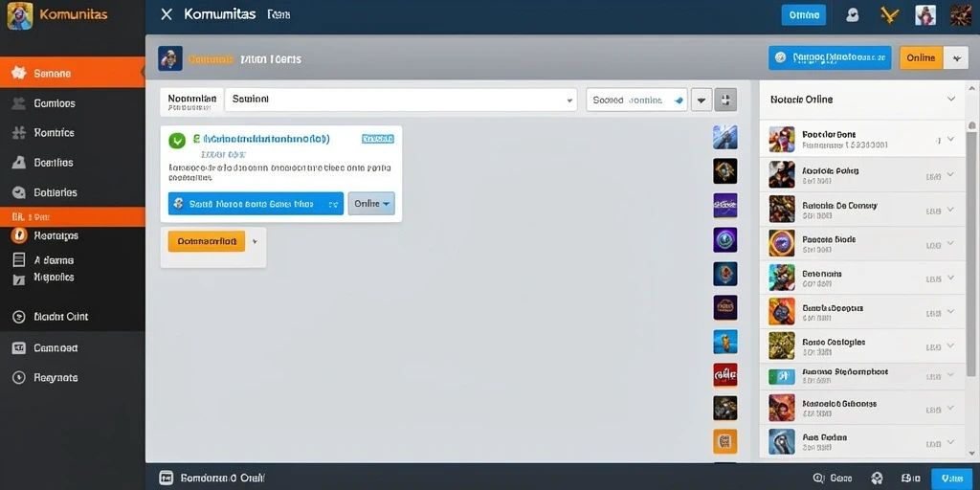The width and height of the screenshot is (980, 490).
Task: Click the gear-like icon in bottom bar right
Action: point(878,479)
